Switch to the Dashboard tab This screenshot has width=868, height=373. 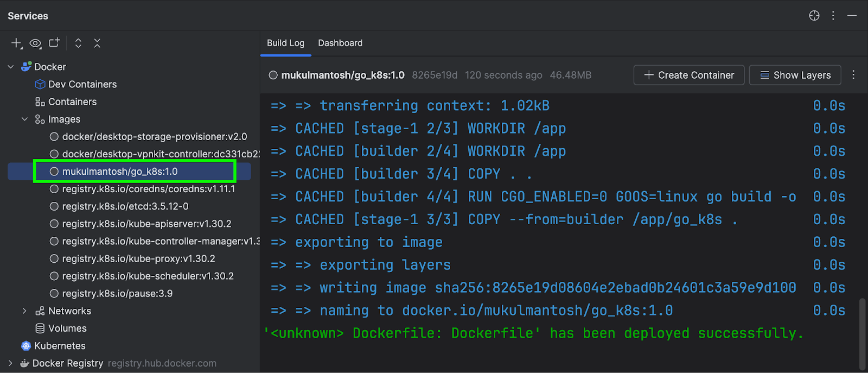[340, 43]
